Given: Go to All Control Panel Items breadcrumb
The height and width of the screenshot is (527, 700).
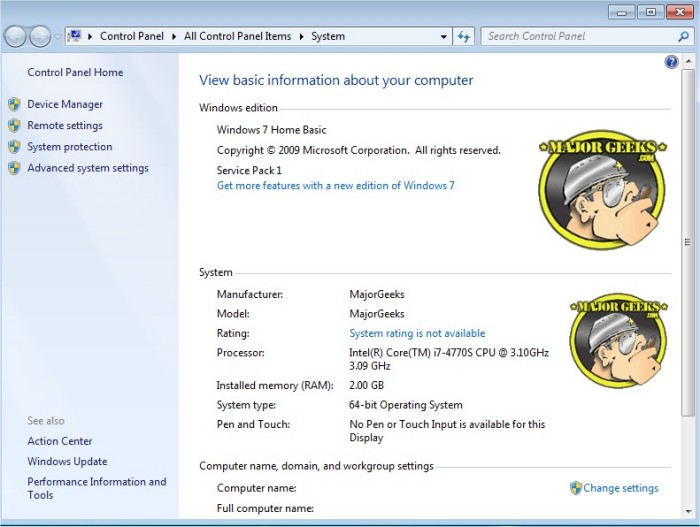Looking at the screenshot, I should tap(237, 36).
